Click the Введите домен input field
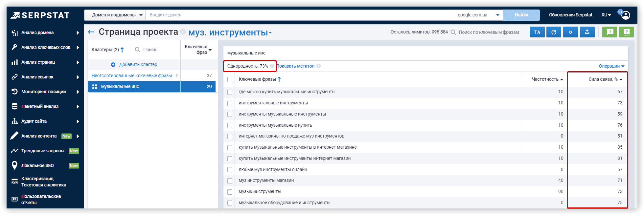Viewport: 644px width, 215px height. pyautogui.click(x=300, y=15)
